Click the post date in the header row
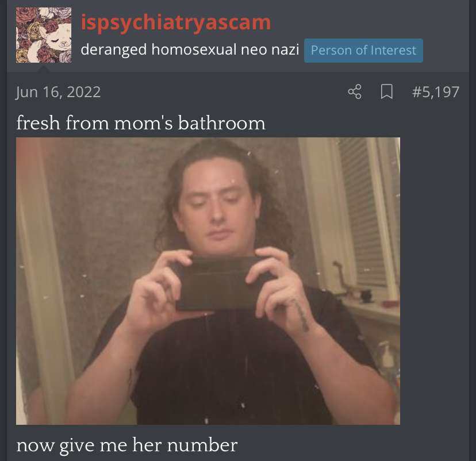Viewport: 476px width, 461px height. [58, 92]
